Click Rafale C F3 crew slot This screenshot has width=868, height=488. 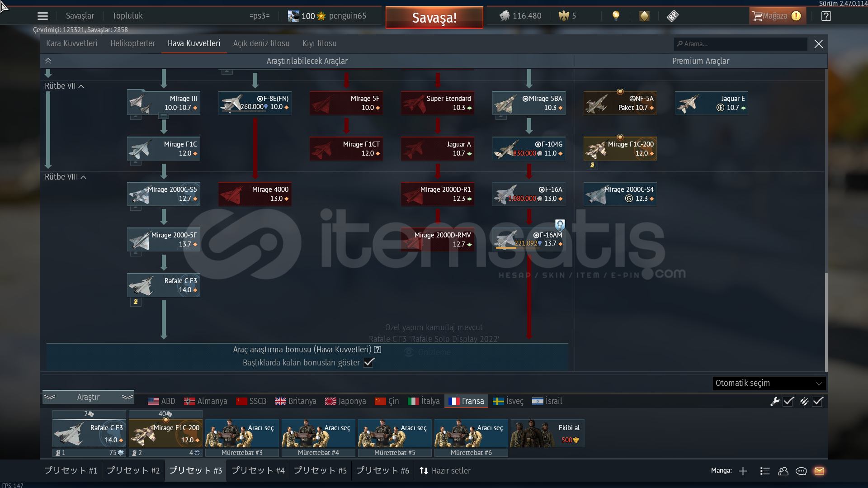tap(89, 433)
